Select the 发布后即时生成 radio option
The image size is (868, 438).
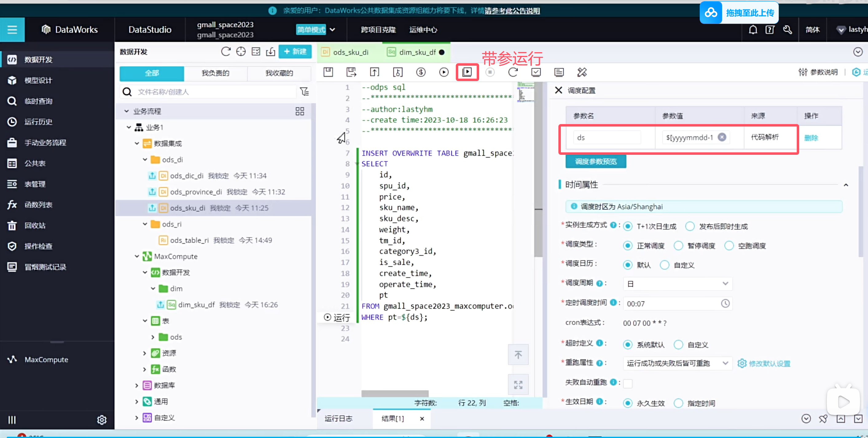690,226
